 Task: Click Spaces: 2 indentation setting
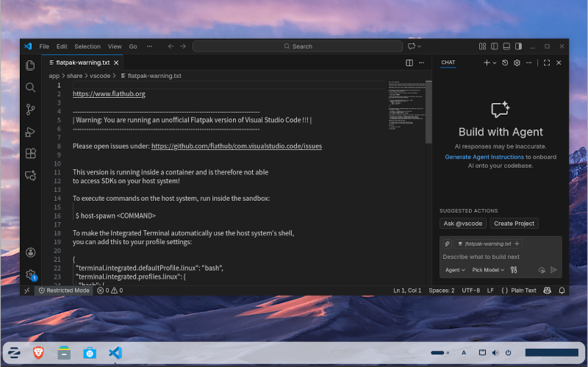442,291
